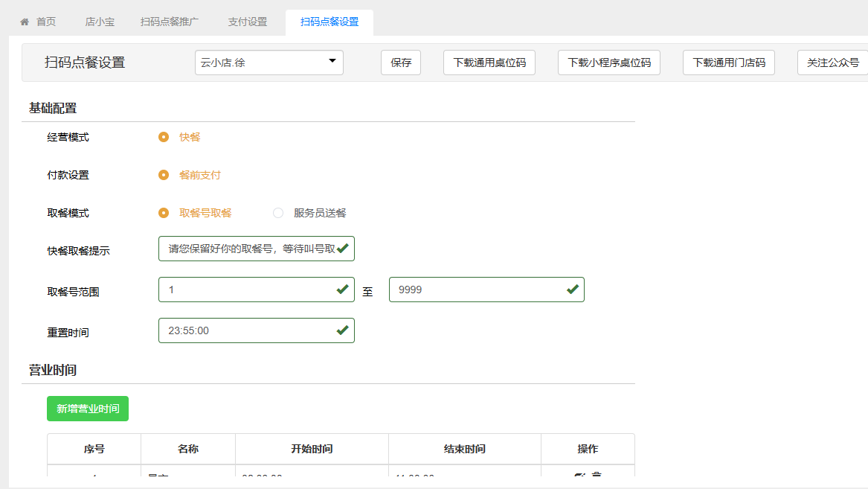Viewport: 868px width, 489px height.
Task: Click 下载小程序桌位码 button
Action: point(608,63)
